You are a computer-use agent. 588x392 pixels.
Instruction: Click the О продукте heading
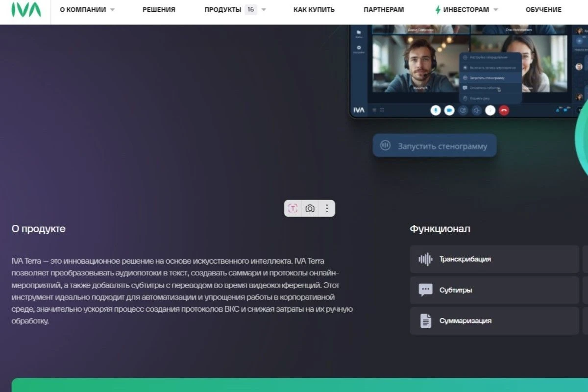[x=38, y=229]
